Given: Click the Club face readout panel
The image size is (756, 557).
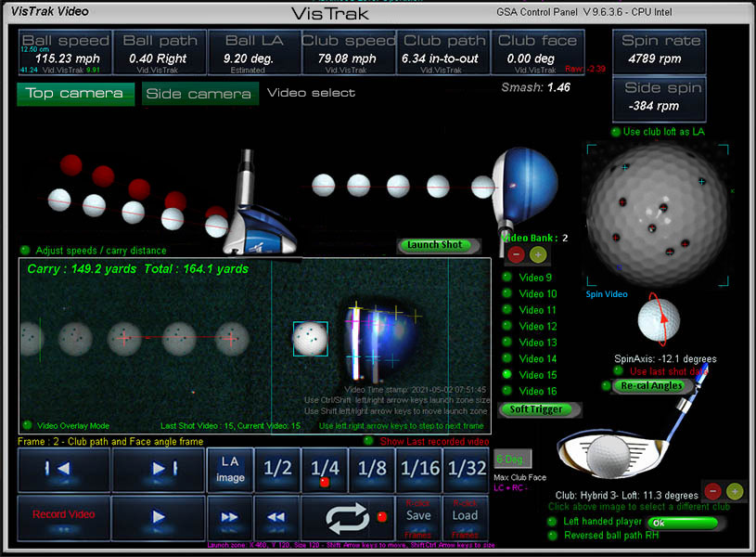Looking at the screenshot, I should coord(538,53).
